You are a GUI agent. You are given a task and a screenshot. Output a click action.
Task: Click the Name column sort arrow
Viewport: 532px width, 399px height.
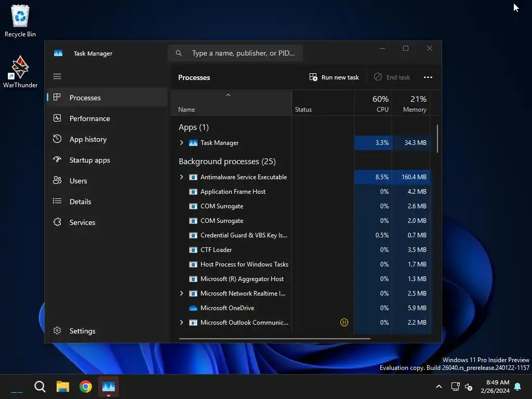(229, 96)
